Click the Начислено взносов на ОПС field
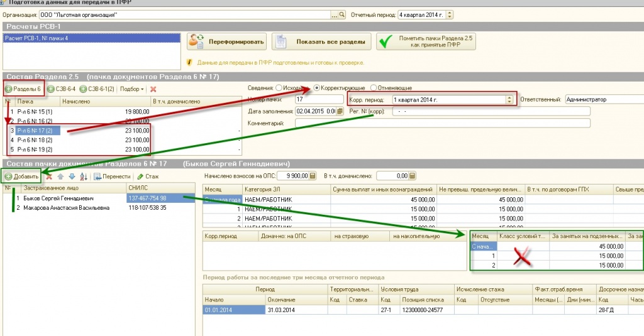This screenshot has width=644, height=336. 293,176
